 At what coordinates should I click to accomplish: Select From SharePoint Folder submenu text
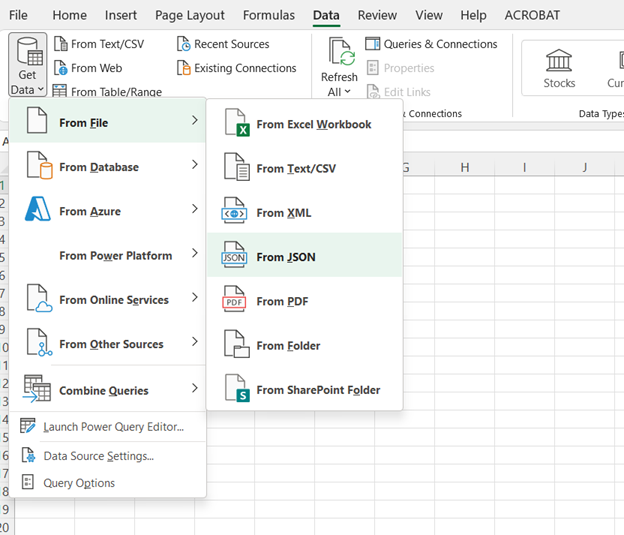[x=318, y=390]
